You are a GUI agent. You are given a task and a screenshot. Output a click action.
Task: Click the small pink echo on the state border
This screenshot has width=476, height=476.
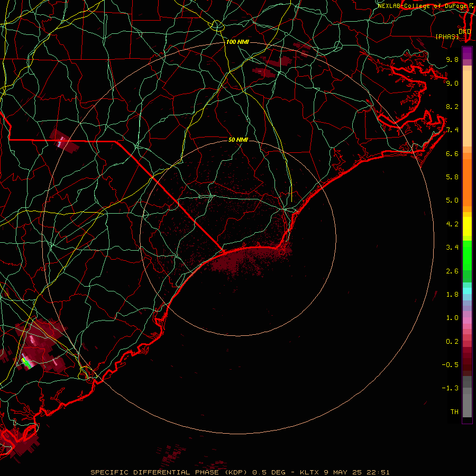click(62, 141)
